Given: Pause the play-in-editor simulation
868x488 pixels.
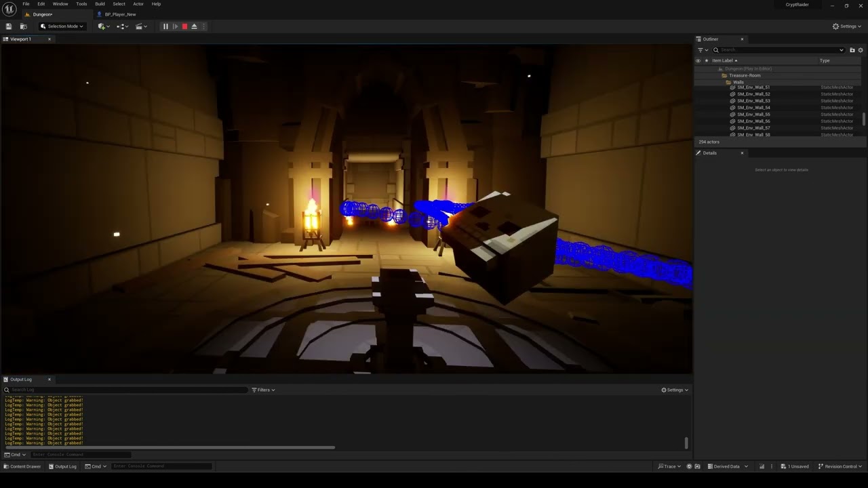Looking at the screenshot, I should click(165, 26).
